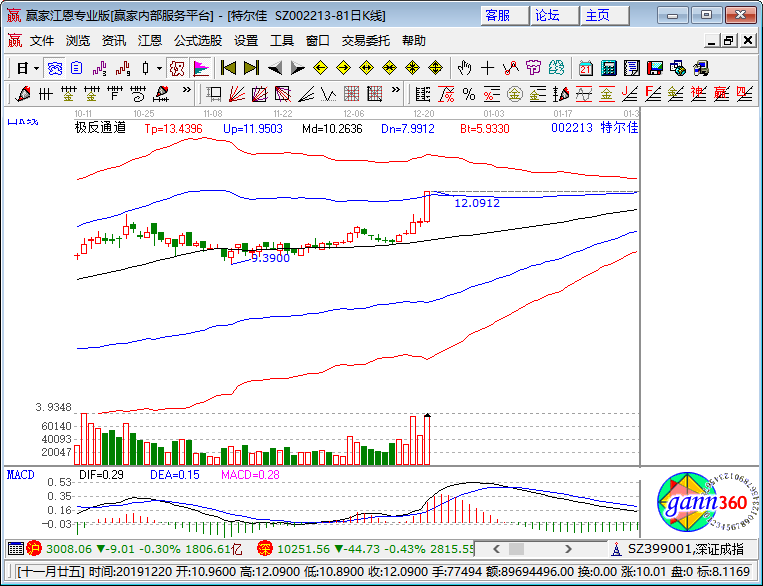This screenshot has width=763, height=586.
Task: Click the scrollbar left arrow button
Action: tap(496, 549)
